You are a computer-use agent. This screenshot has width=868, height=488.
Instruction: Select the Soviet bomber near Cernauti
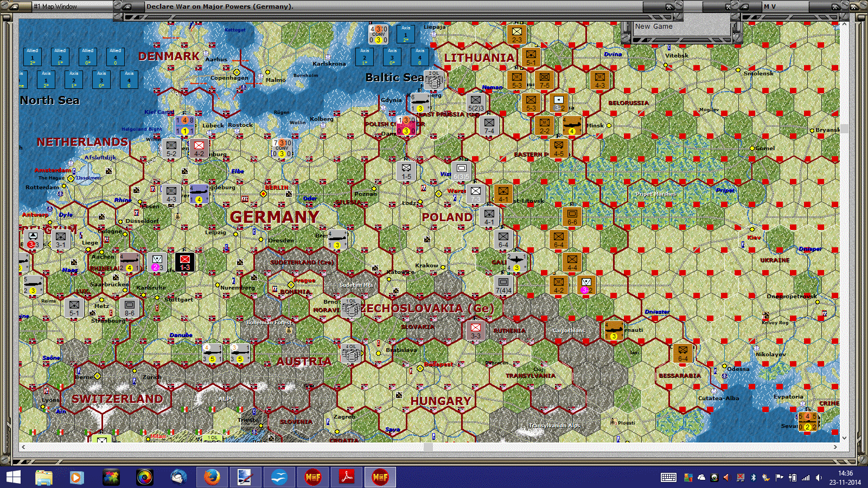pyautogui.click(x=614, y=330)
